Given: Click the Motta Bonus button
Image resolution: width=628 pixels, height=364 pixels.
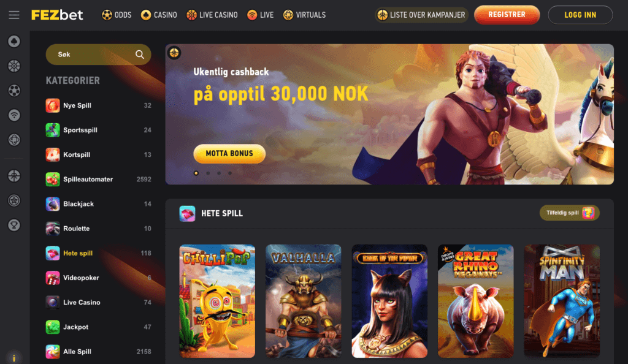Looking at the screenshot, I should coord(229,154).
